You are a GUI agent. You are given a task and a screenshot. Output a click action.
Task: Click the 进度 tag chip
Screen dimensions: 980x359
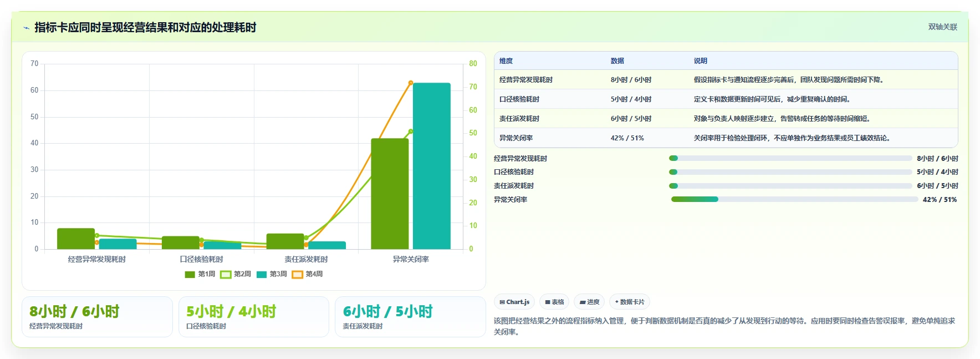click(x=589, y=302)
